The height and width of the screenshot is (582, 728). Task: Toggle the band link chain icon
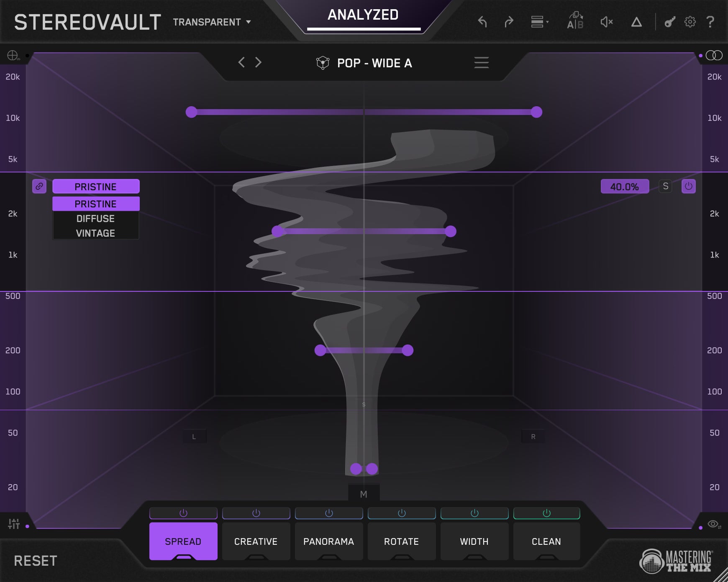[x=39, y=186]
